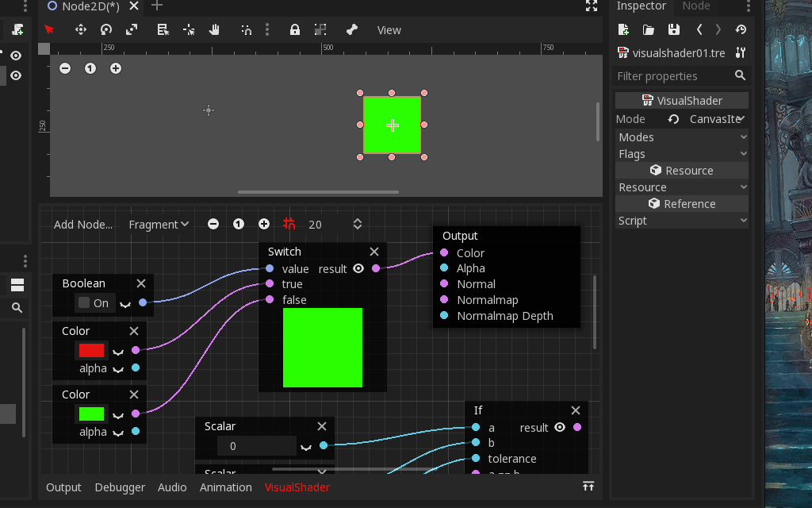This screenshot has height=508, width=812.
Task: Expand the Script property dropdown
Action: click(x=681, y=221)
